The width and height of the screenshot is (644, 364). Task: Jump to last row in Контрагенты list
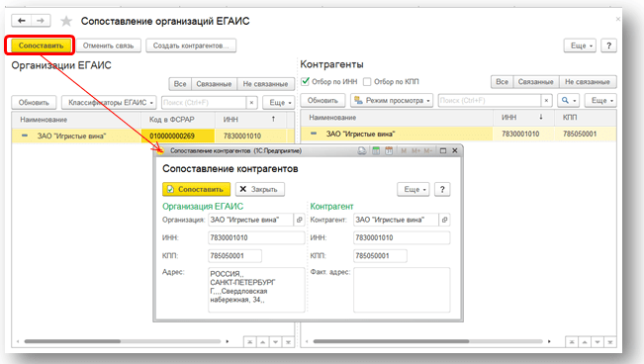coord(610,342)
